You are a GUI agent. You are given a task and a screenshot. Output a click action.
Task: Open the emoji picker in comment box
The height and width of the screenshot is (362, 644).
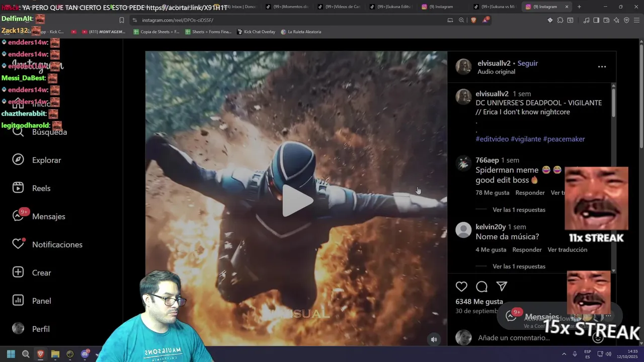[x=598, y=338]
